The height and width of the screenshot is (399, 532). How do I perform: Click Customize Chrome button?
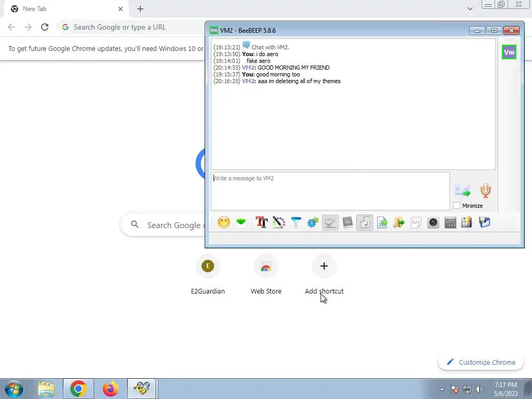click(481, 362)
